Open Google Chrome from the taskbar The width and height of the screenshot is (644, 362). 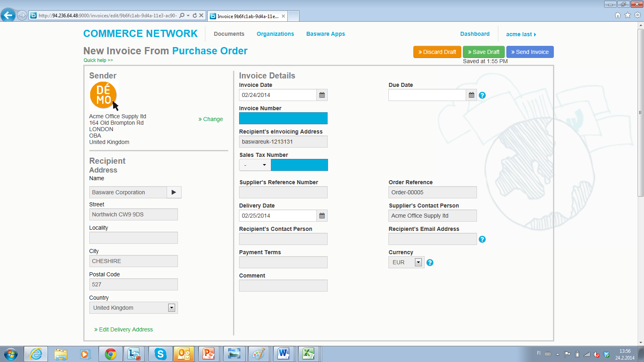tap(111, 354)
